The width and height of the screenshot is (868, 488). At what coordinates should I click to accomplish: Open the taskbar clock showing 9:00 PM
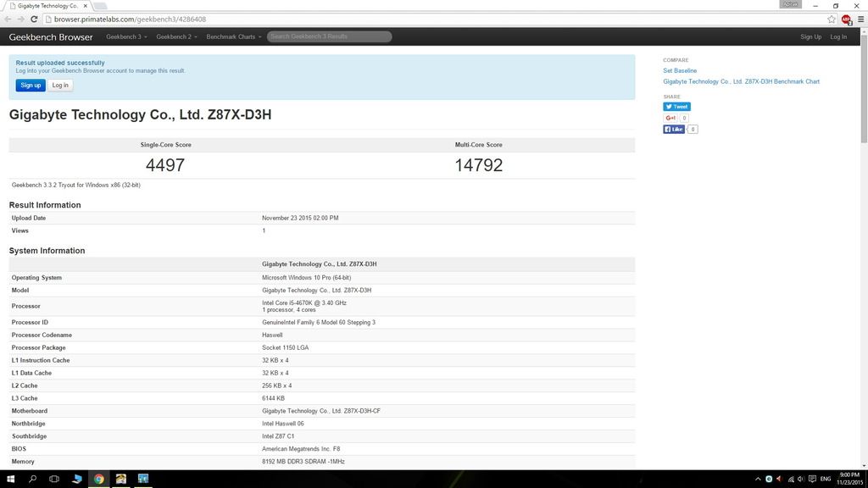[849, 480]
